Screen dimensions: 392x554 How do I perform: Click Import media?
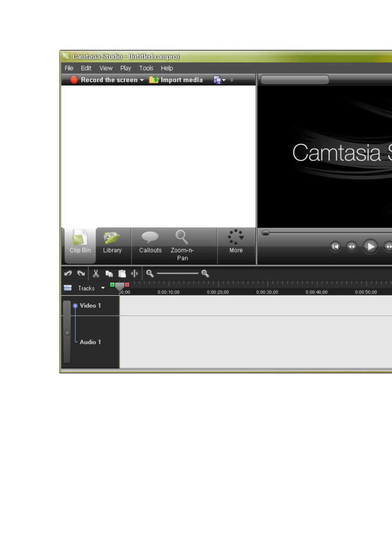(176, 80)
